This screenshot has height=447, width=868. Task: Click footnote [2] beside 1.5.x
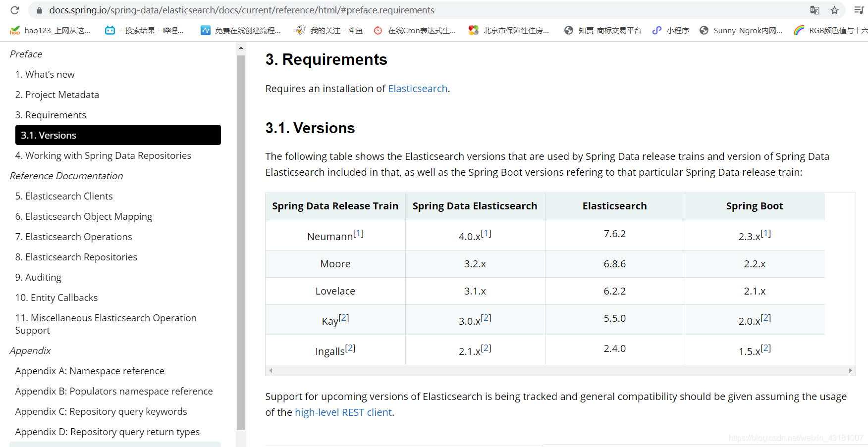[765, 348]
